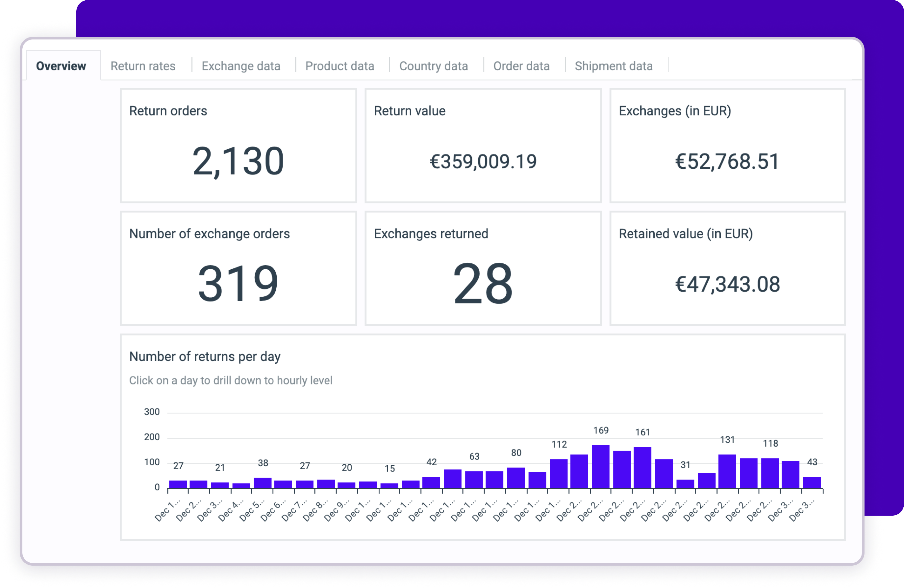Select the Product data tab
The height and width of the screenshot is (588, 904).
(339, 66)
